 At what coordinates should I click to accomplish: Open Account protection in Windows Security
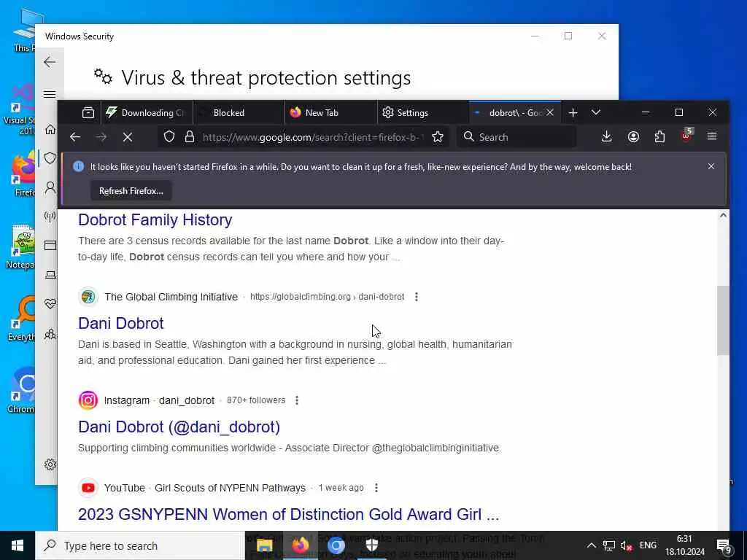[50, 187]
